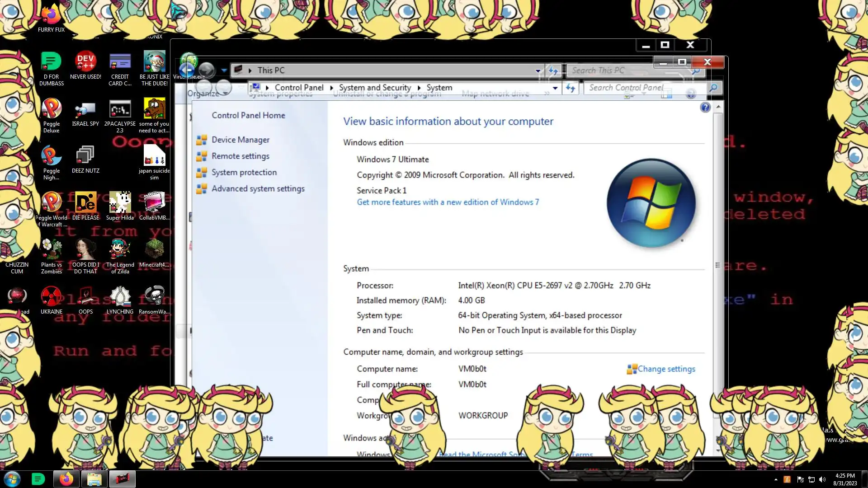This screenshot has width=868, height=488.
Task: Open Advanced system settings
Action: click(258, 189)
